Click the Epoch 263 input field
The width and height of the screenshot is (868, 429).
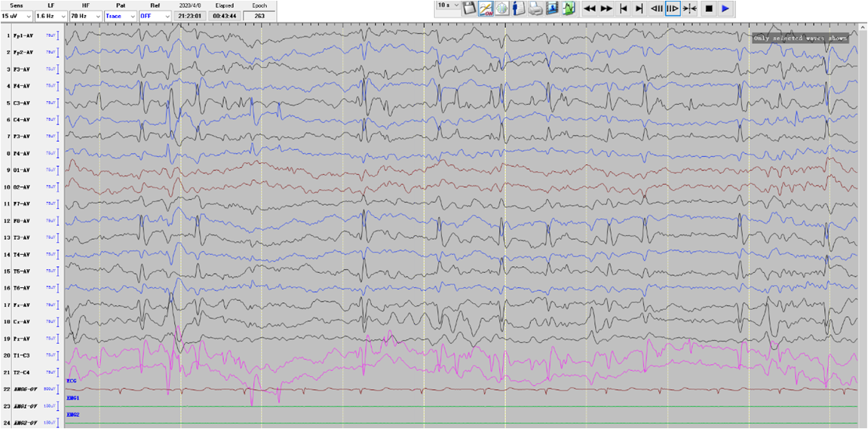click(259, 16)
